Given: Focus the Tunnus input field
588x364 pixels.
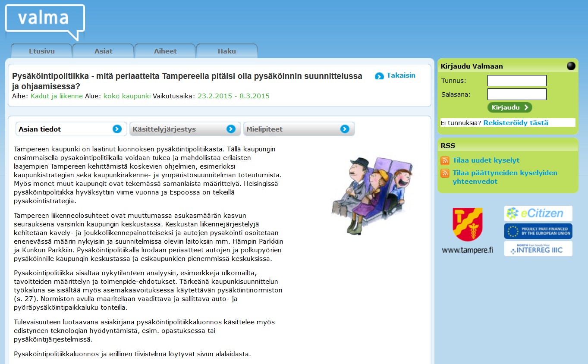Looking at the screenshot, I should (517, 81).
